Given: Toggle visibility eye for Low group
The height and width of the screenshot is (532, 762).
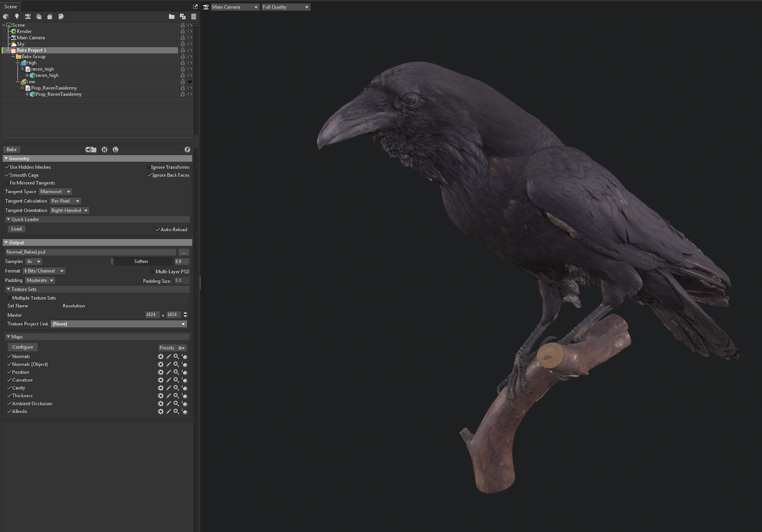Looking at the screenshot, I should [190, 82].
